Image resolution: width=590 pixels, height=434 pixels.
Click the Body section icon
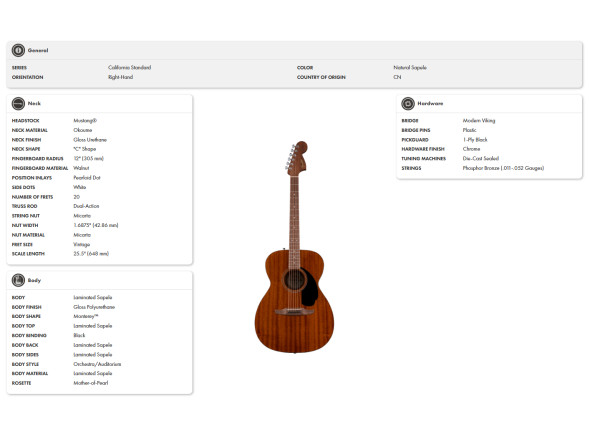pyautogui.click(x=18, y=280)
